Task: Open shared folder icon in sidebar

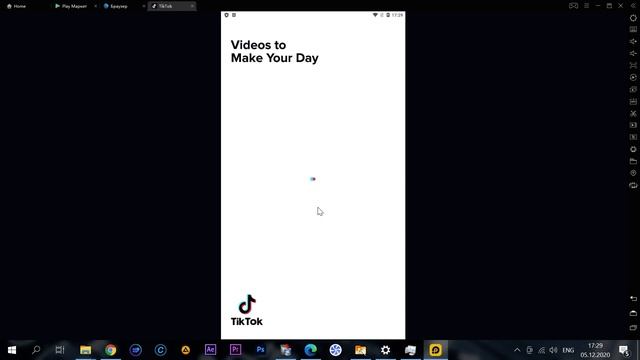Action: point(633,161)
